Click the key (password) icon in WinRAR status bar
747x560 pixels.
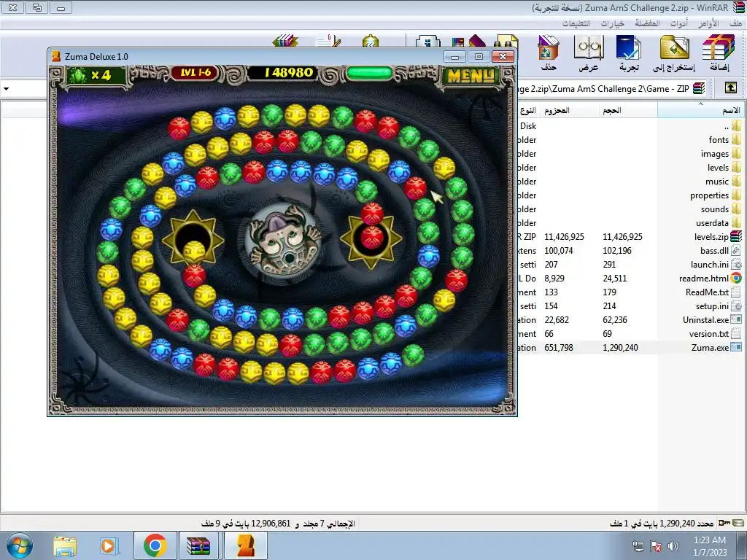724,523
